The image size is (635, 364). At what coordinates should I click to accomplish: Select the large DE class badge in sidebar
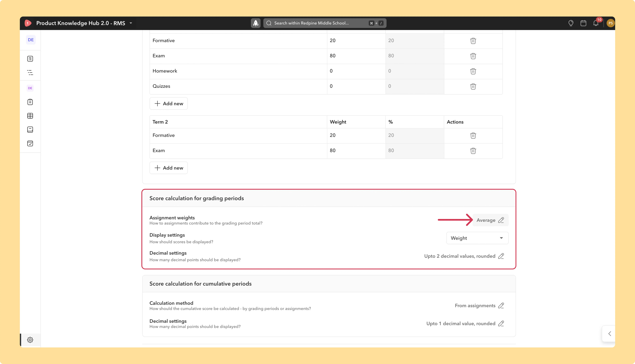[x=31, y=40]
